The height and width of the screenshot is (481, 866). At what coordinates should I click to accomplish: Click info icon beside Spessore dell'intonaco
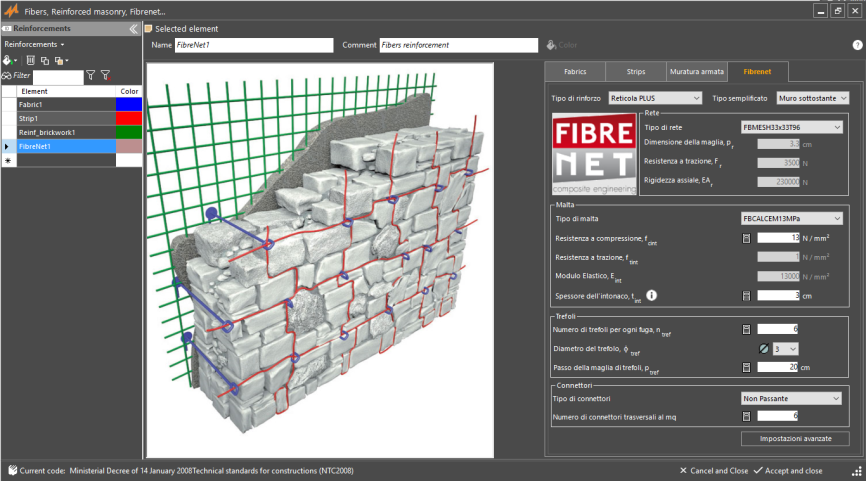tap(651, 295)
